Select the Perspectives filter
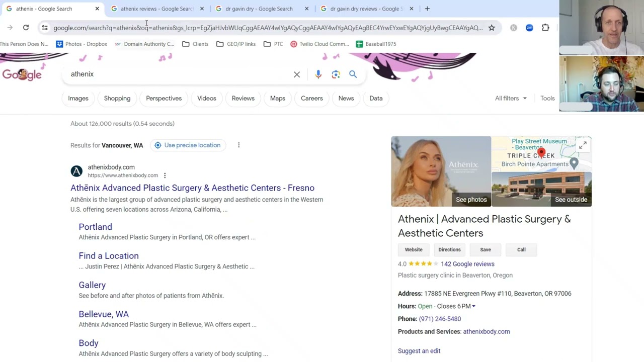644x362 pixels. coord(164,99)
